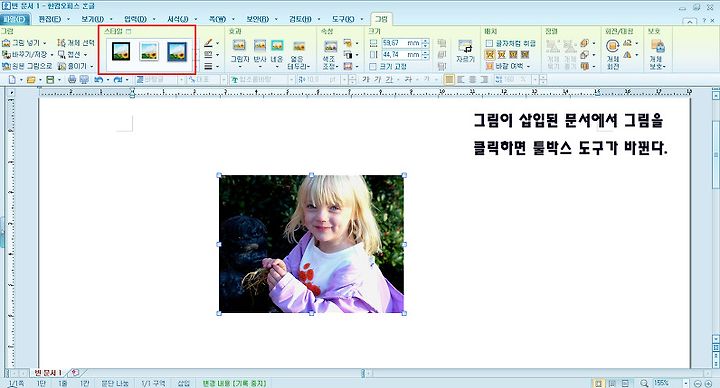Screen dimensions: 720x388
Task: Apply the black frame picture style
Action: pyautogui.click(x=121, y=51)
